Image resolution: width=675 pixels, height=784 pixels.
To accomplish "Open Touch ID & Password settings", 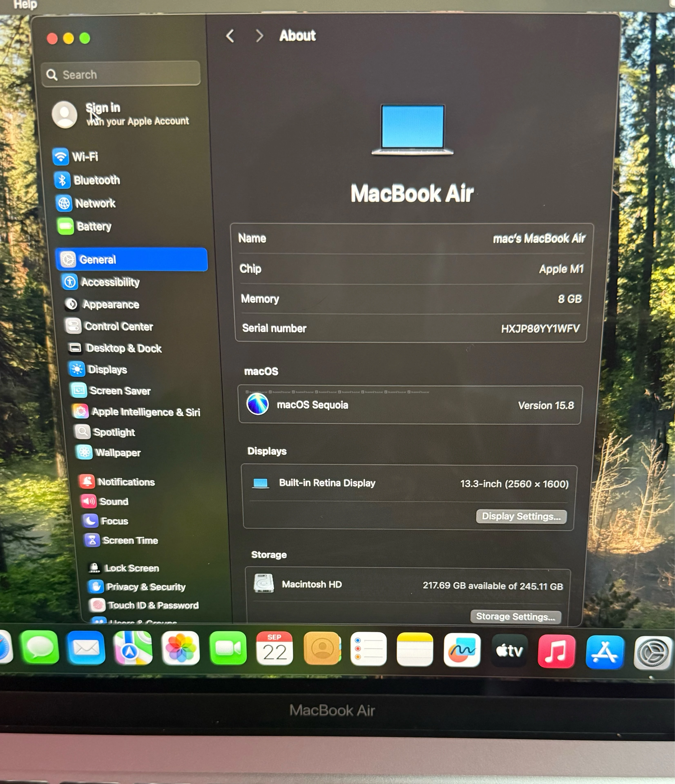I will pos(144,605).
